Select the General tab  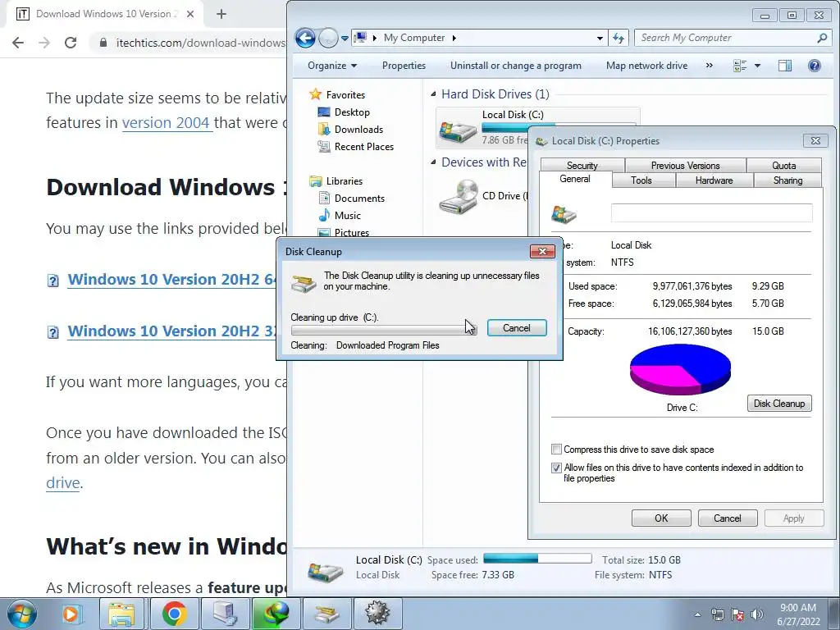(x=575, y=179)
